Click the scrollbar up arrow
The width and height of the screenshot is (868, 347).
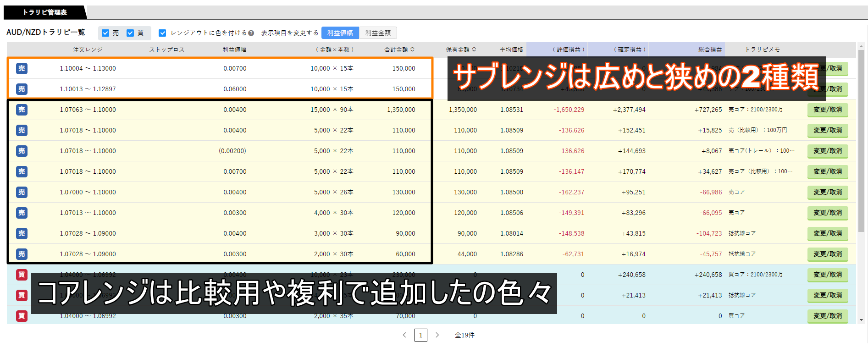pos(861,46)
